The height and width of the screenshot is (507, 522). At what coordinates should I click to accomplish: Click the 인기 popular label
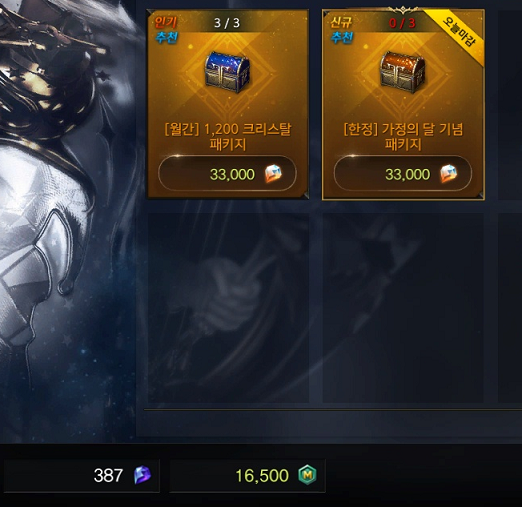[166, 22]
